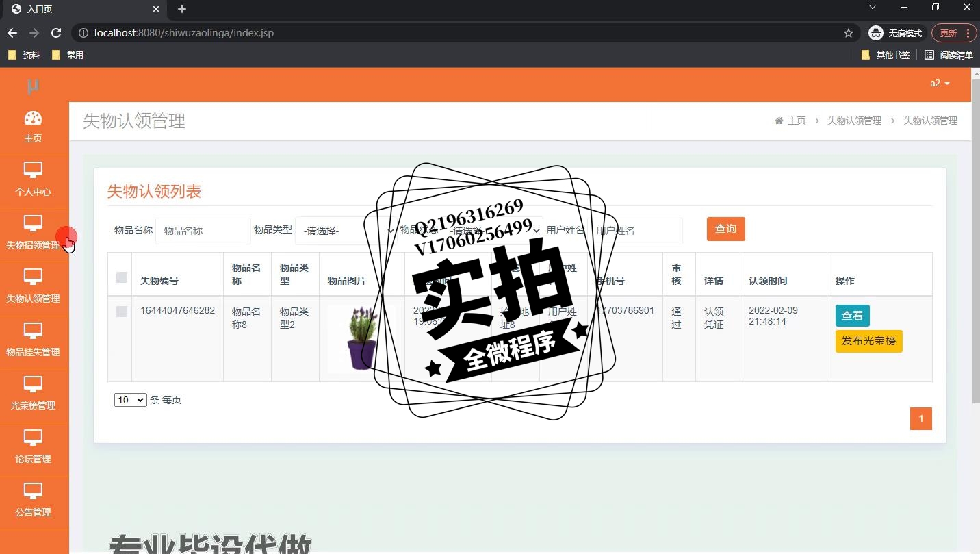The height and width of the screenshot is (554, 980).
Task: Open the 主页 dashboard icon in sidebar
Action: tap(33, 118)
